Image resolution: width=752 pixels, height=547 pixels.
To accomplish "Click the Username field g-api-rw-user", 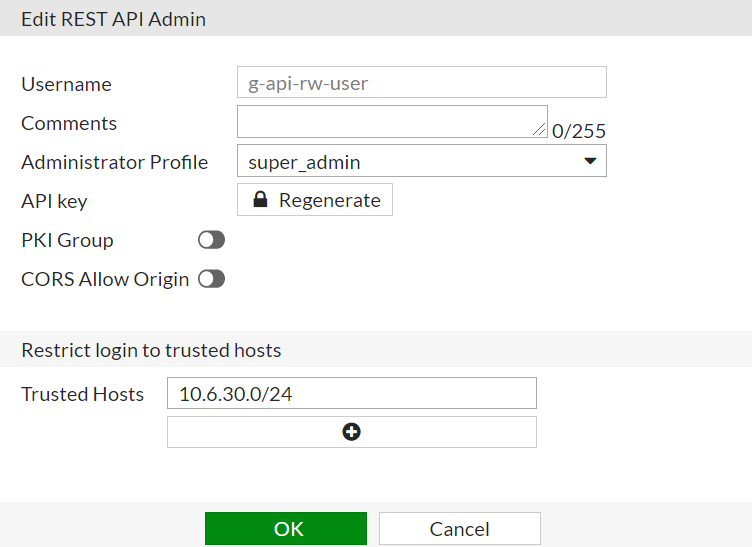I will click(422, 82).
